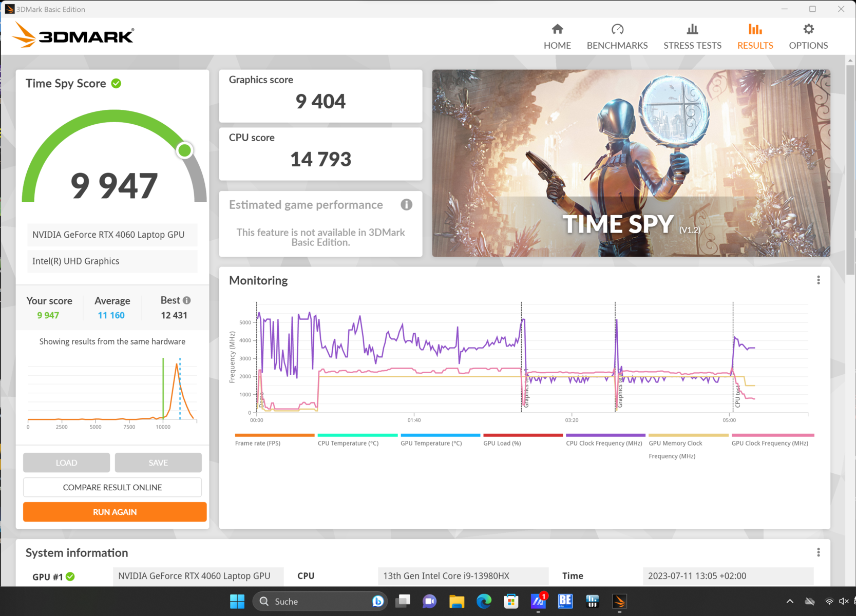
Task: Unmute the speaker volume tray icon
Action: click(844, 602)
